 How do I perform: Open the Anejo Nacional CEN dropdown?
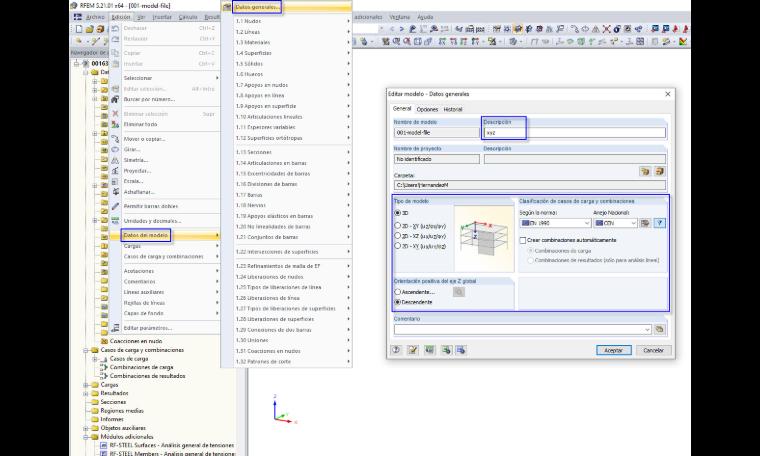coord(633,223)
